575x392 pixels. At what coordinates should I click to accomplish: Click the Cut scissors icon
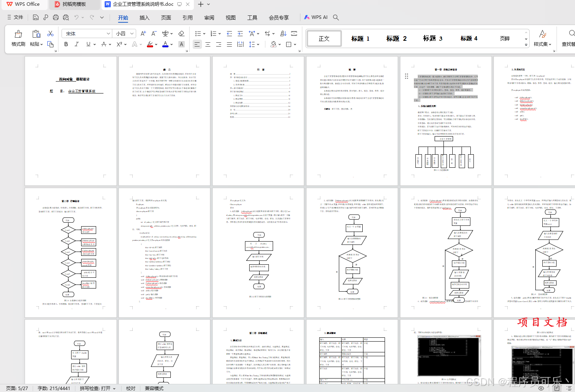[x=50, y=34]
